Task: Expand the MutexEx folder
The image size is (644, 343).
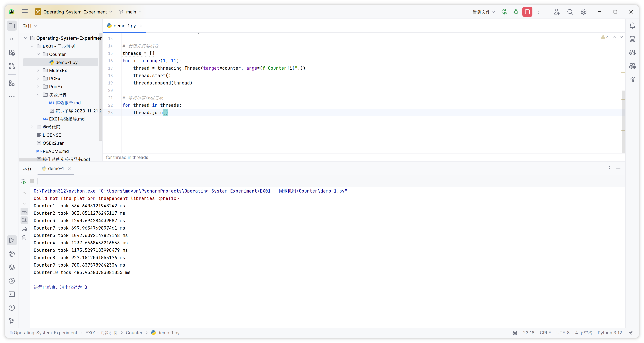Action: [38, 71]
